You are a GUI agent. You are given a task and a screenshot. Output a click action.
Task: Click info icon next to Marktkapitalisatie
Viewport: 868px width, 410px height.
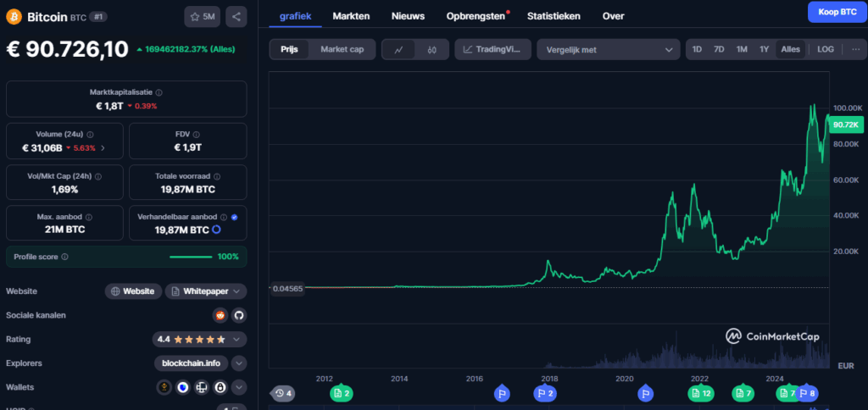[x=159, y=93]
